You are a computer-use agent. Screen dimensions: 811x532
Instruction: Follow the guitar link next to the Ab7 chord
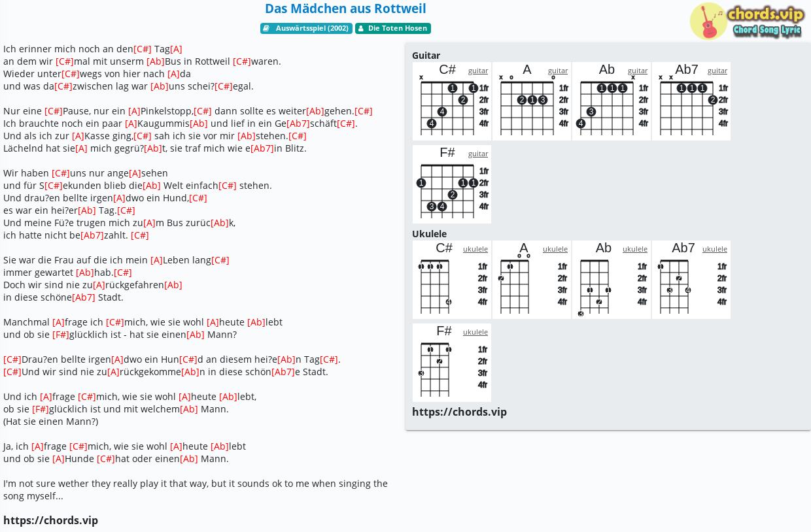(717, 71)
